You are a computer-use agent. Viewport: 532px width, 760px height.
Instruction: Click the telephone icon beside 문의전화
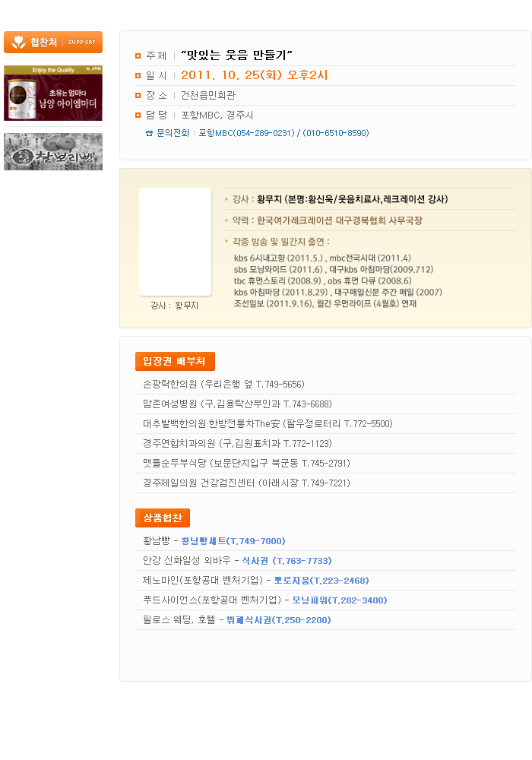[x=149, y=133]
